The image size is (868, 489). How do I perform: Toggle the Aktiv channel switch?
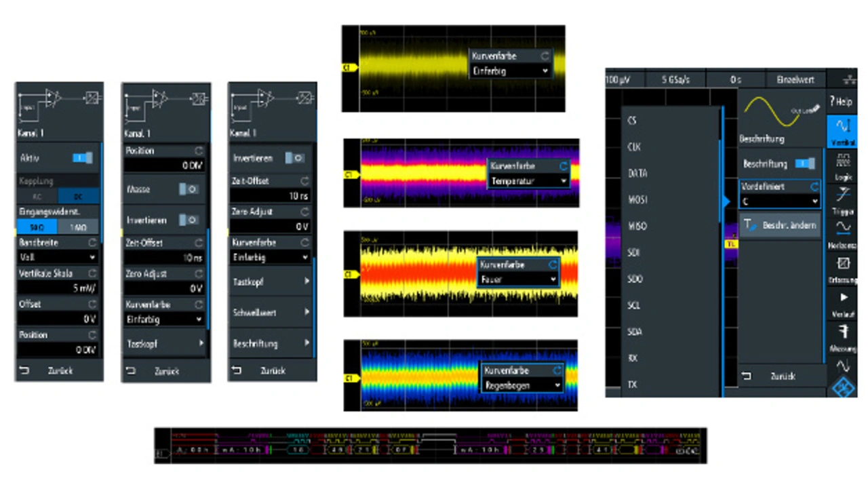pos(82,158)
